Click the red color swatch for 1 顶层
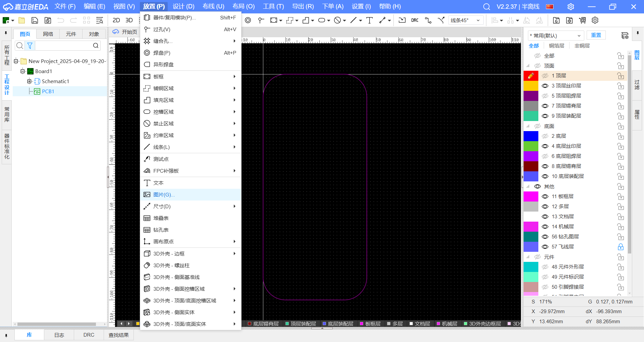The image size is (644, 342). [531, 76]
